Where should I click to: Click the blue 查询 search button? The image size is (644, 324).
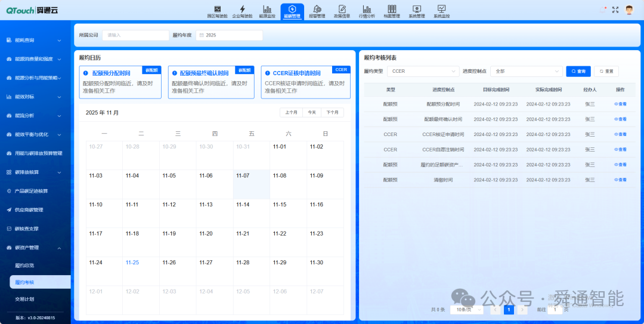tap(578, 71)
